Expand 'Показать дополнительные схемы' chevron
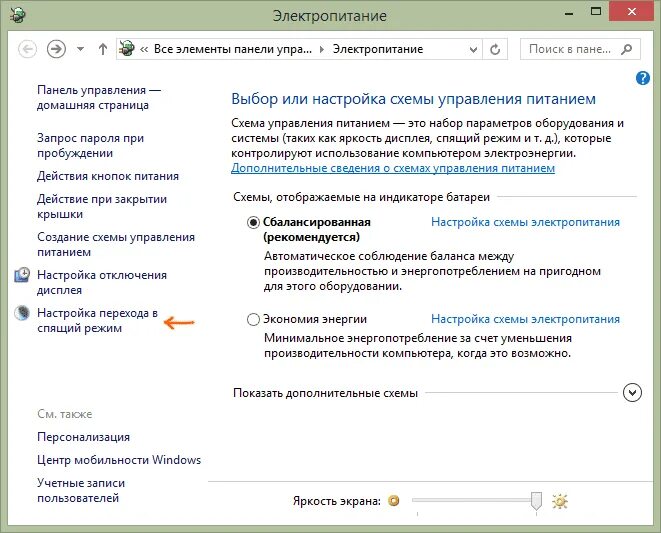 click(x=632, y=393)
